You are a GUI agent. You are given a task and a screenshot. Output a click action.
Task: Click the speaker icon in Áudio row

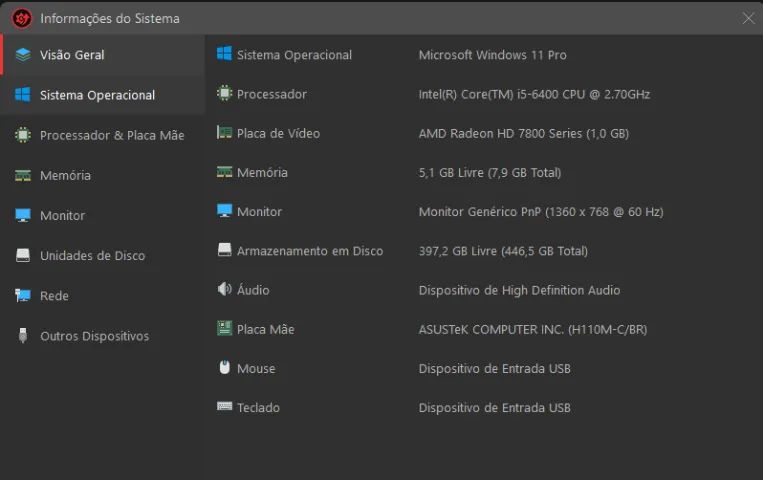(x=224, y=289)
